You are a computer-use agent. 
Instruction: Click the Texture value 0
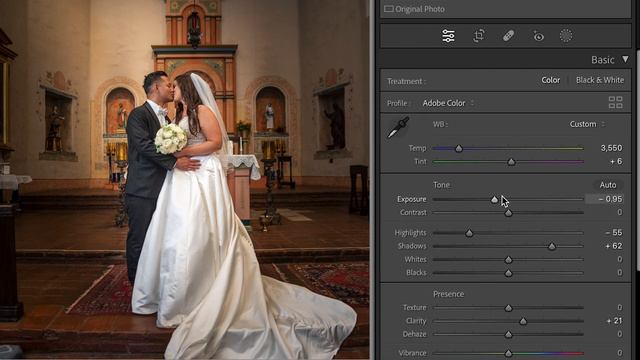click(x=620, y=307)
